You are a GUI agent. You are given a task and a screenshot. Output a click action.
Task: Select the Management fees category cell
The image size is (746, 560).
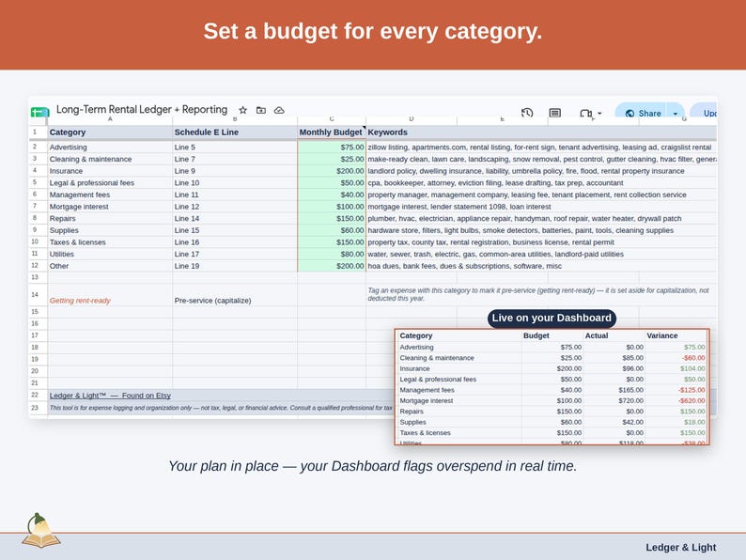pos(110,194)
